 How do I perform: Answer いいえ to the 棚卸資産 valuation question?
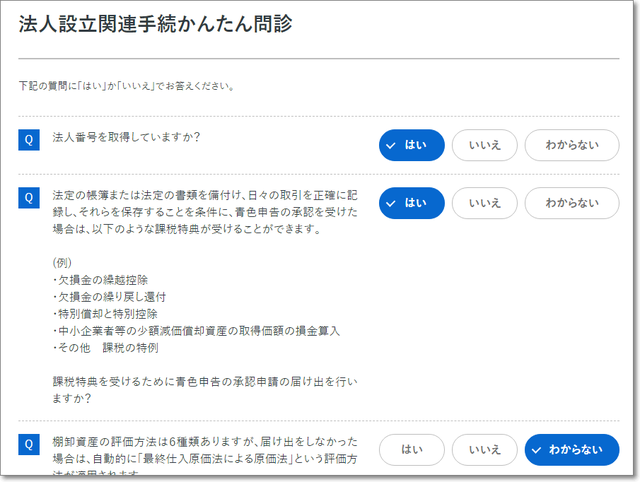click(484, 450)
